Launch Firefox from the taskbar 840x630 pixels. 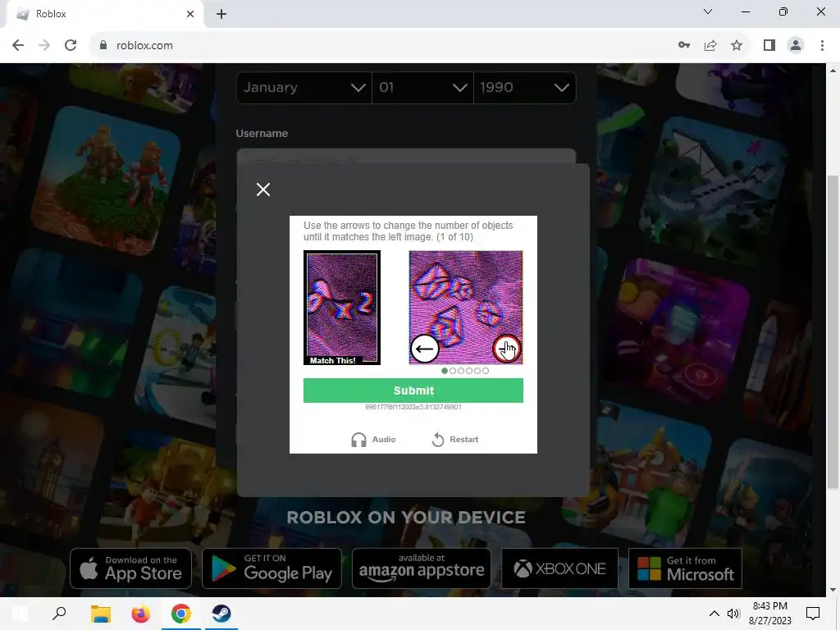pyautogui.click(x=140, y=614)
